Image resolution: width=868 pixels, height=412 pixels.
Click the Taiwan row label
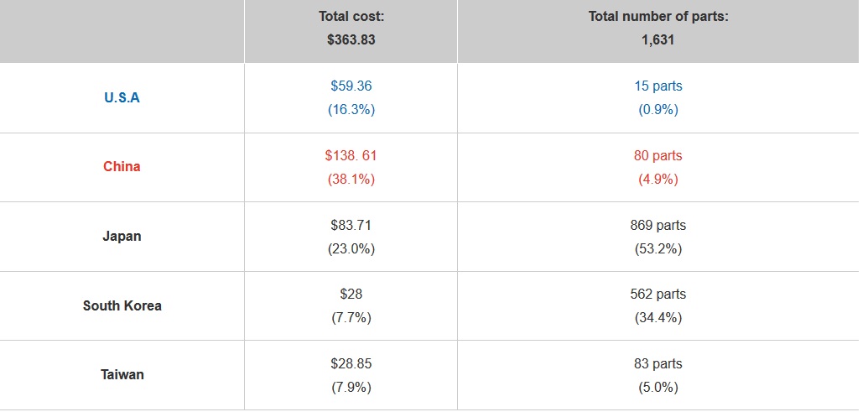click(122, 374)
